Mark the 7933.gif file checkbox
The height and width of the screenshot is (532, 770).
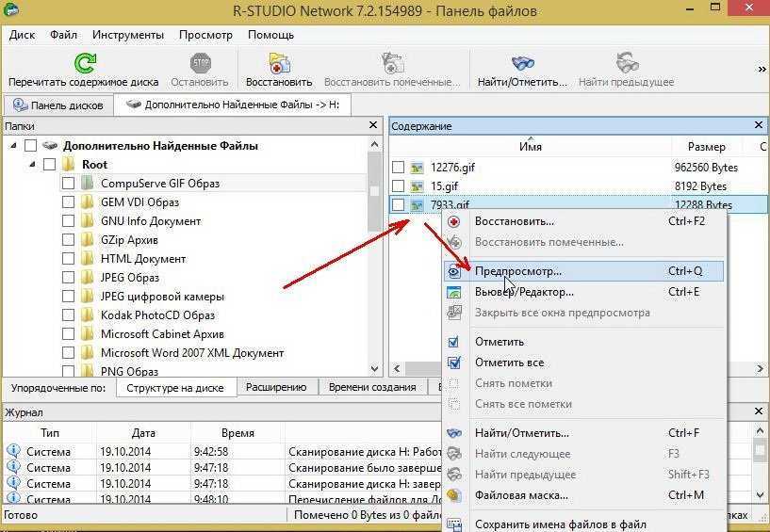click(x=399, y=204)
